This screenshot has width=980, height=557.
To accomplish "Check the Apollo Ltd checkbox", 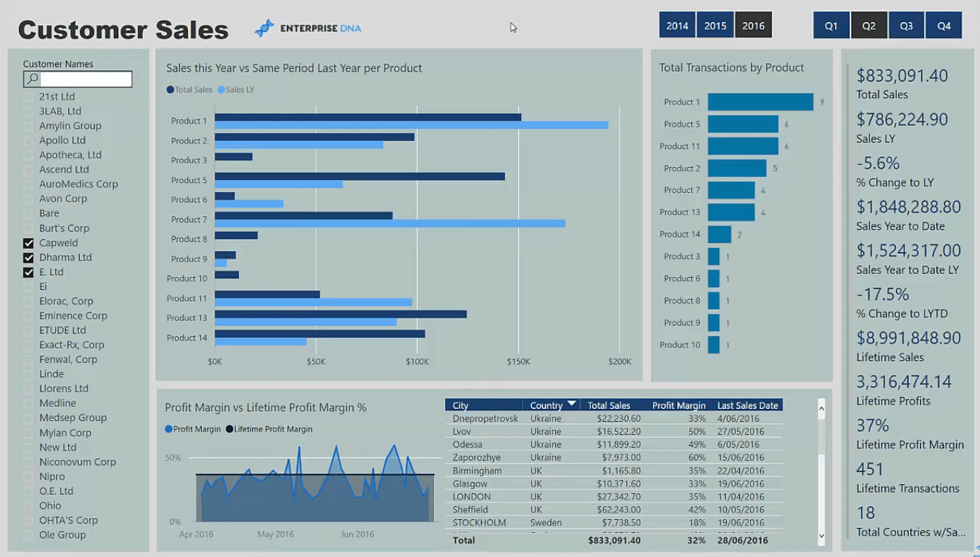I will point(28,140).
